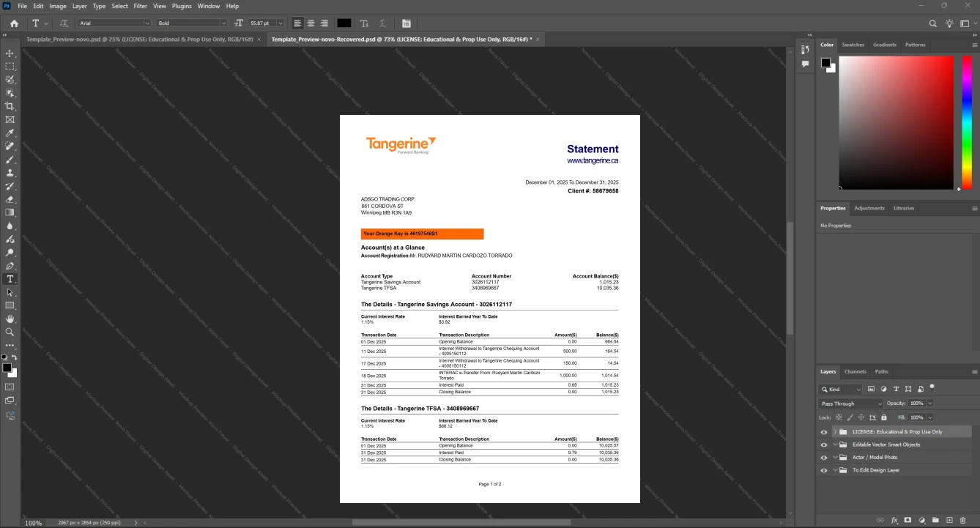Image resolution: width=980 pixels, height=528 pixels.
Task: Click the color picker saturation field
Action: tap(896, 123)
